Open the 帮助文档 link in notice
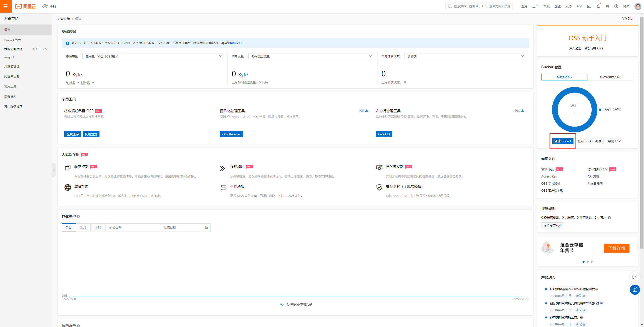This screenshot has height=327, width=644. click(x=236, y=43)
